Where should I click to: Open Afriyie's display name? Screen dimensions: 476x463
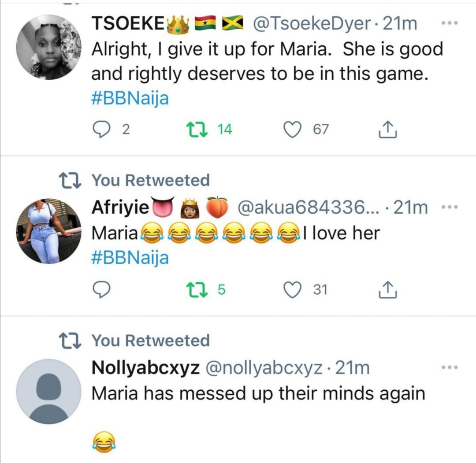[x=120, y=208]
